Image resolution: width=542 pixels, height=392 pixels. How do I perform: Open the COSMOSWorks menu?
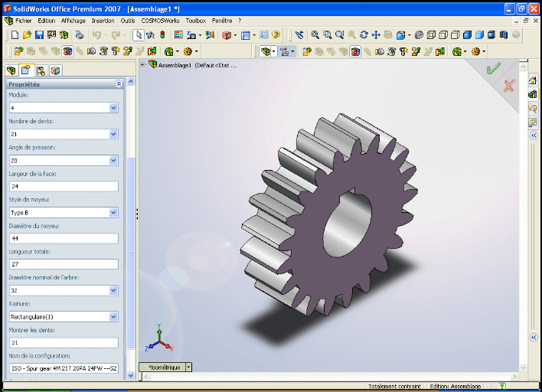tap(160, 21)
